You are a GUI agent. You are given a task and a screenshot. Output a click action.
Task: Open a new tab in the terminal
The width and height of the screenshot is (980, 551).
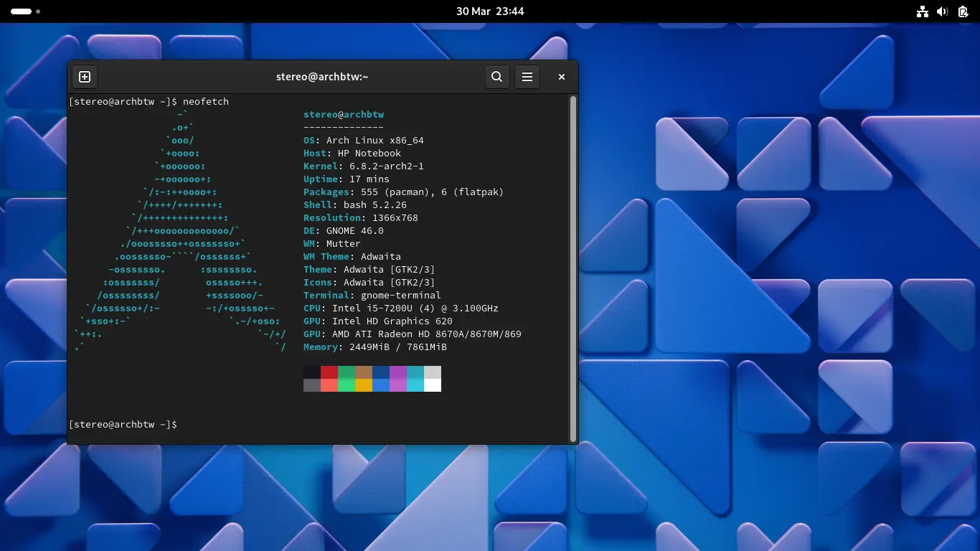85,77
